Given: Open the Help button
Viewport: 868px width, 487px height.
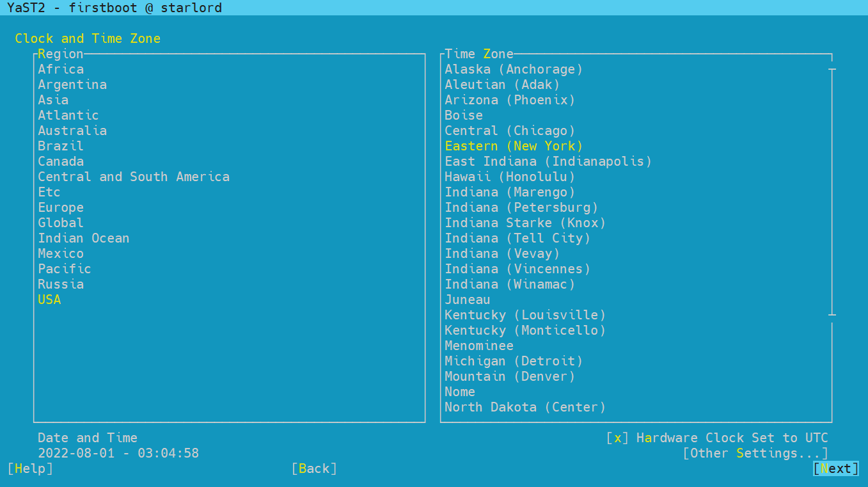Looking at the screenshot, I should coord(30,468).
